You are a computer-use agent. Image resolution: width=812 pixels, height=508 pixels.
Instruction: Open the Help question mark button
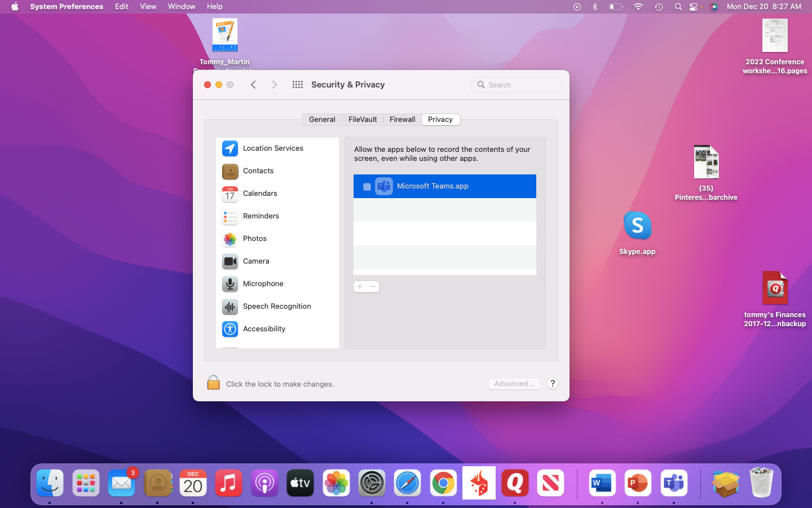point(553,383)
